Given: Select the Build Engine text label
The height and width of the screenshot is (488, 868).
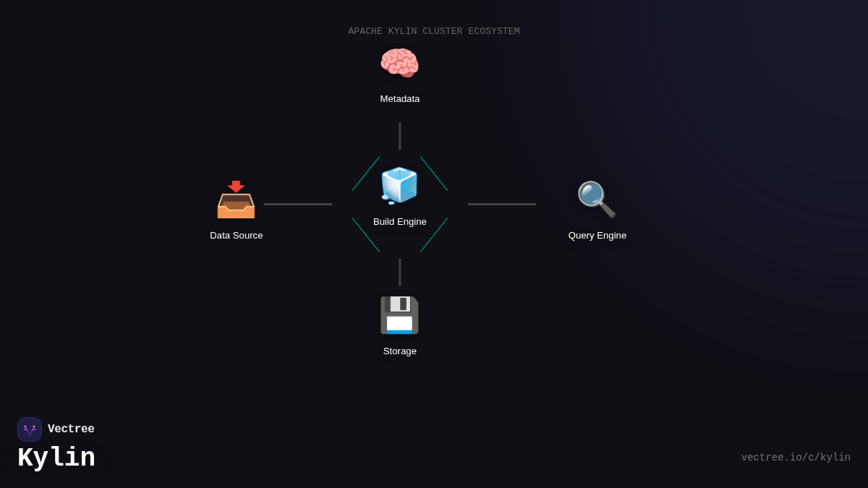Looking at the screenshot, I should coord(399,222).
